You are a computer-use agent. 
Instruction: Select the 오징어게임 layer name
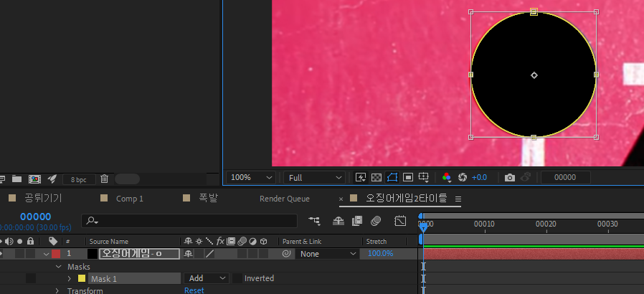pyautogui.click(x=139, y=254)
